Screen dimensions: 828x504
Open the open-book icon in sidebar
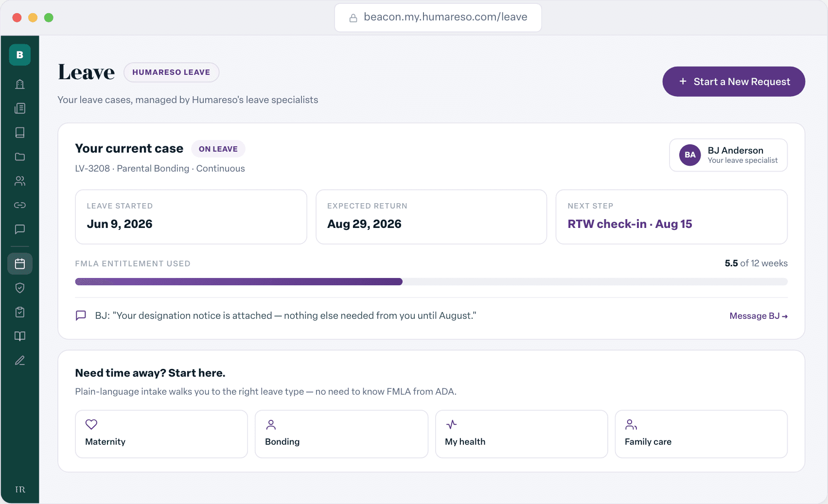(20, 336)
